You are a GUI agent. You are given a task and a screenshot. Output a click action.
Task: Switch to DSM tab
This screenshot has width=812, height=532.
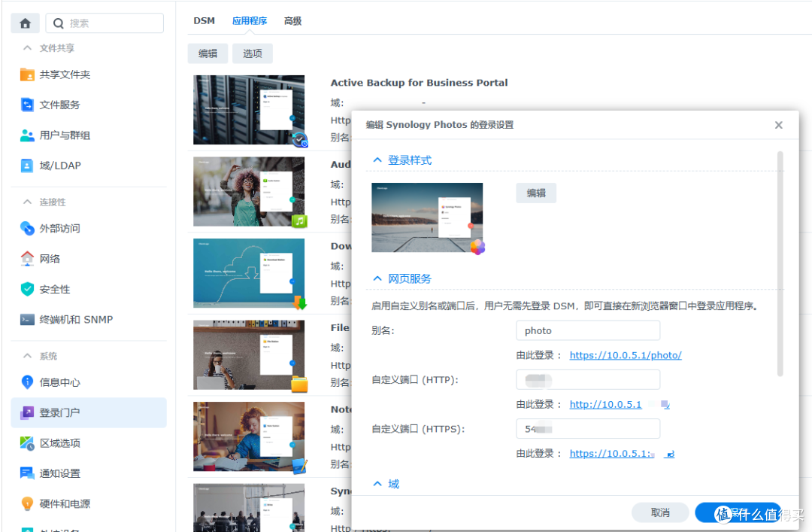(x=204, y=21)
